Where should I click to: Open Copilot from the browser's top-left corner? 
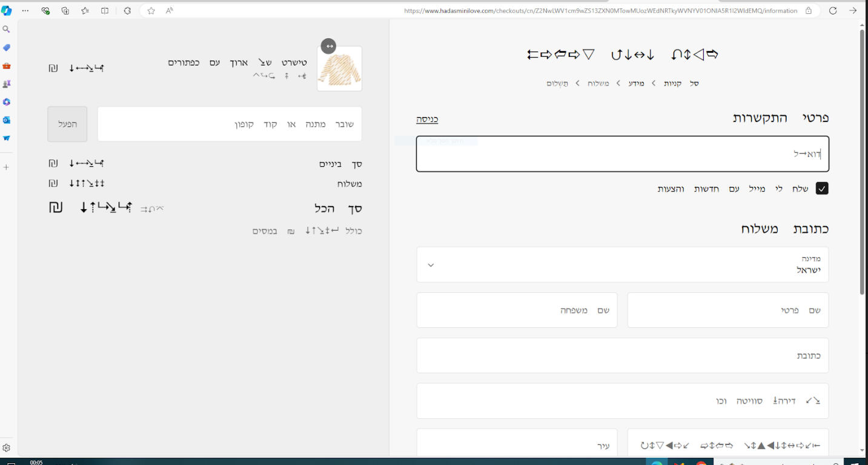6,11
